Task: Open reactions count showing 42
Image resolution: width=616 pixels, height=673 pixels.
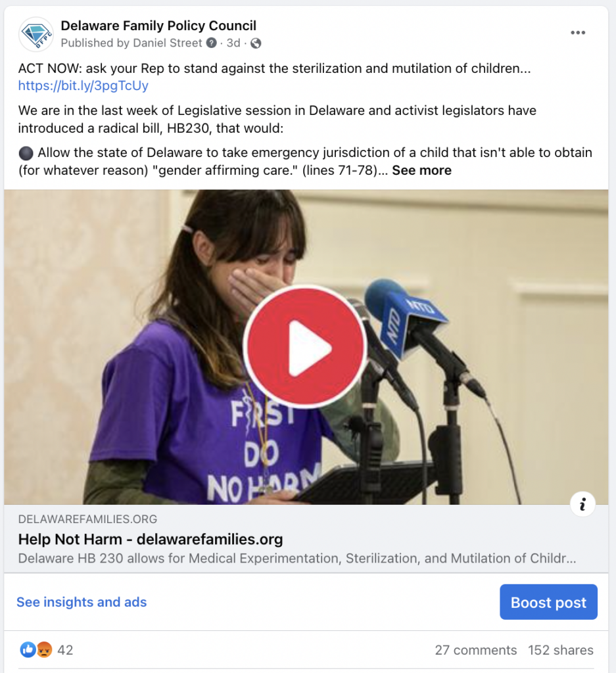Action: [65, 650]
